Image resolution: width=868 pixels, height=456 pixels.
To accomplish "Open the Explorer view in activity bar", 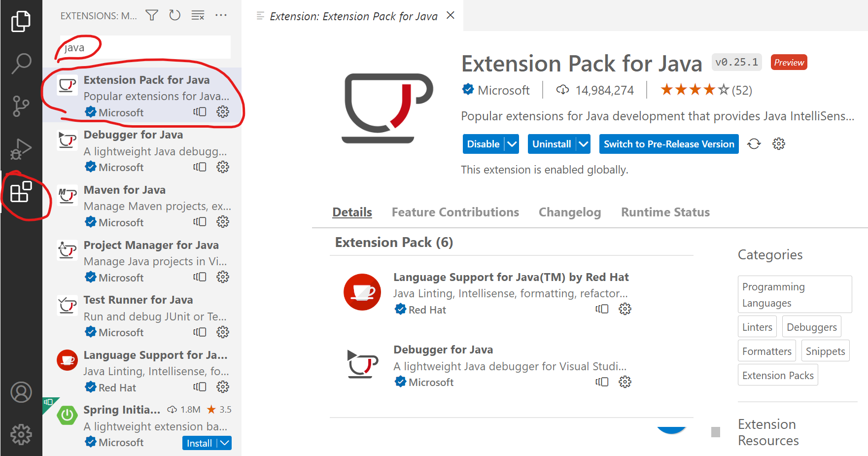I will 21,21.
